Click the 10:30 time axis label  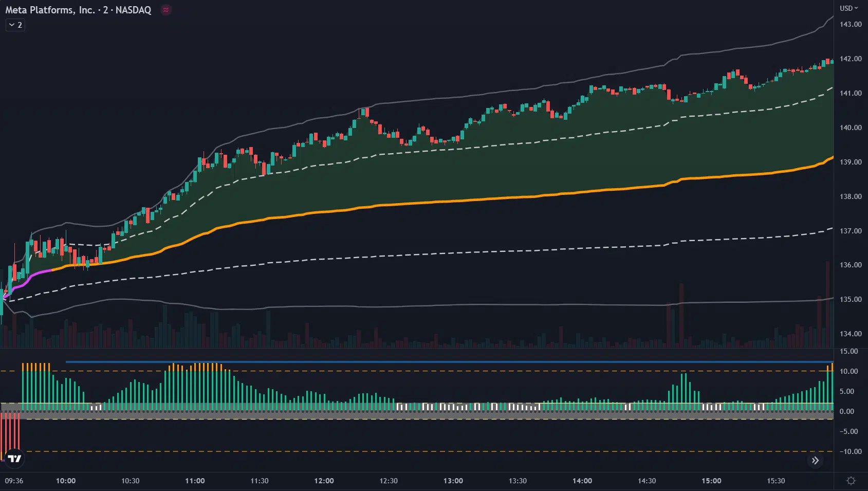[130, 481]
